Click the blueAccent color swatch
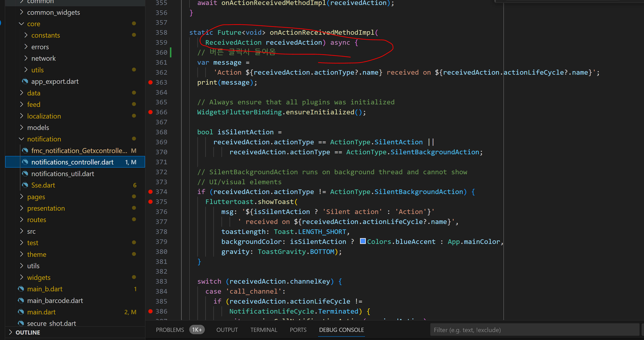Viewport: 644px width, 340px height. (x=363, y=241)
